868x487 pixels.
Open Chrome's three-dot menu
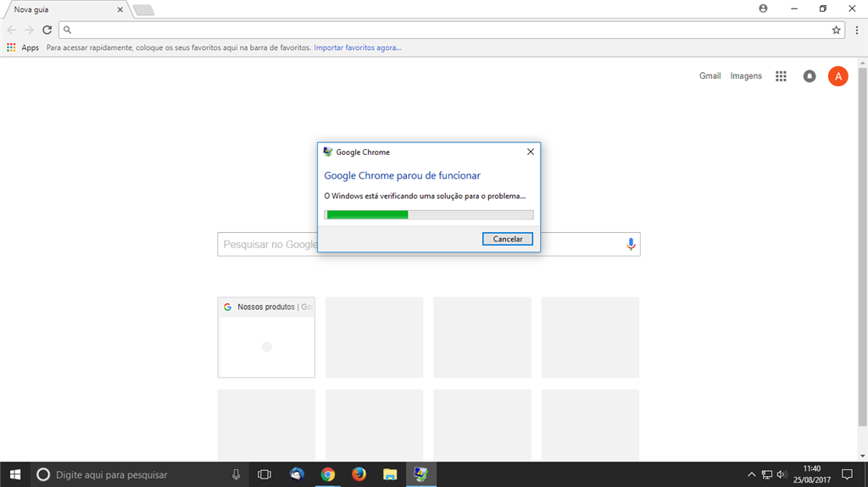pyautogui.click(x=856, y=30)
